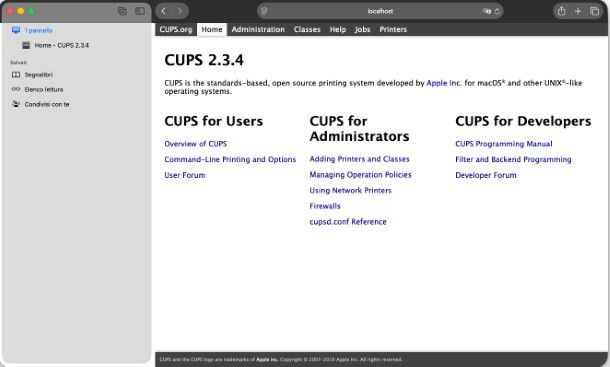
Task: Open Using Network Printers link
Action: coord(350,190)
